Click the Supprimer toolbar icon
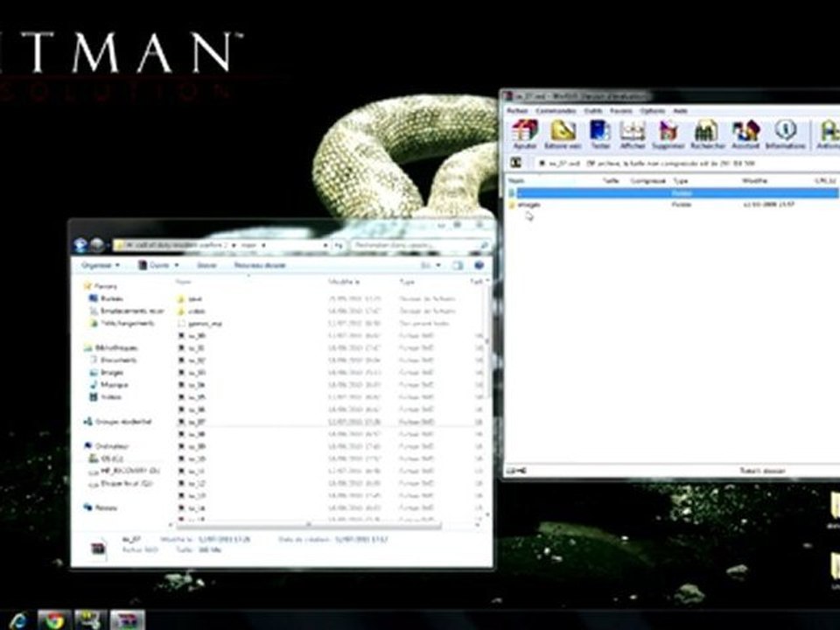840x630 pixels. pyautogui.click(x=668, y=134)
